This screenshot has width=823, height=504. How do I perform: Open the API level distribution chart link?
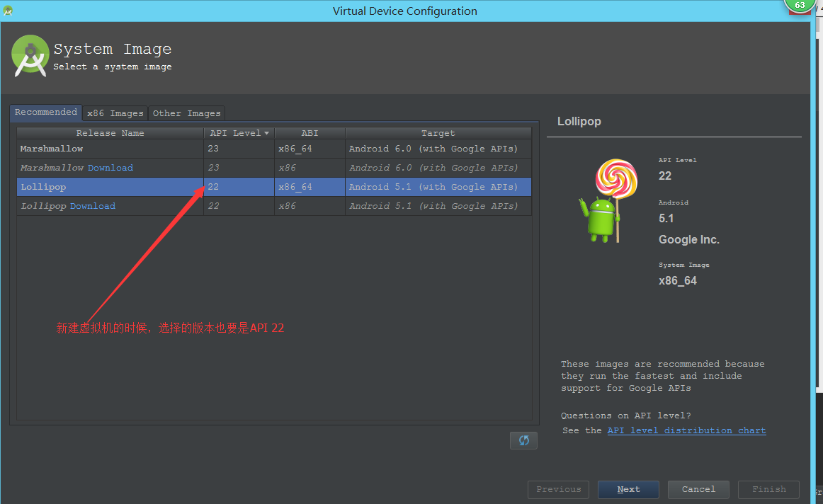point(686,430)
